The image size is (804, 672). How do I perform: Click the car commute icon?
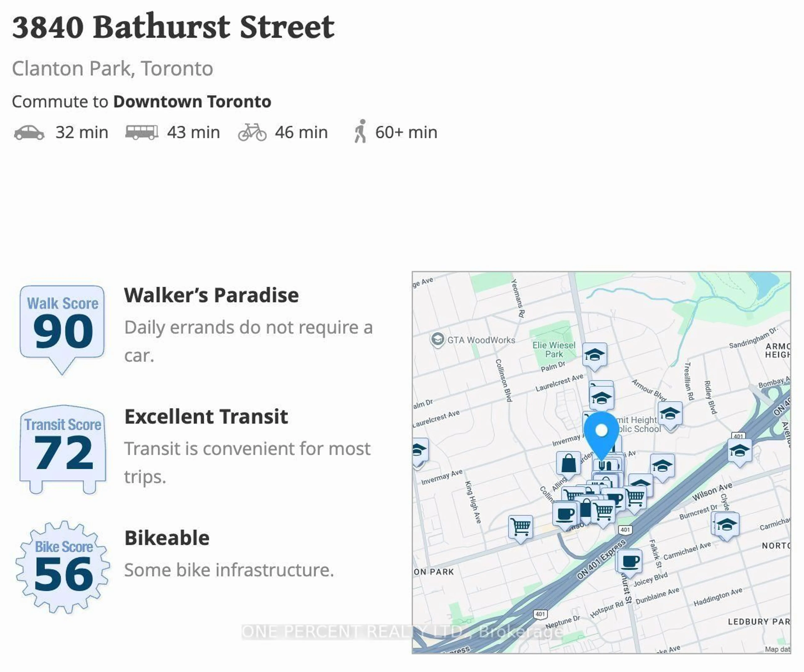pyautogui.click(x=29, y=133)
